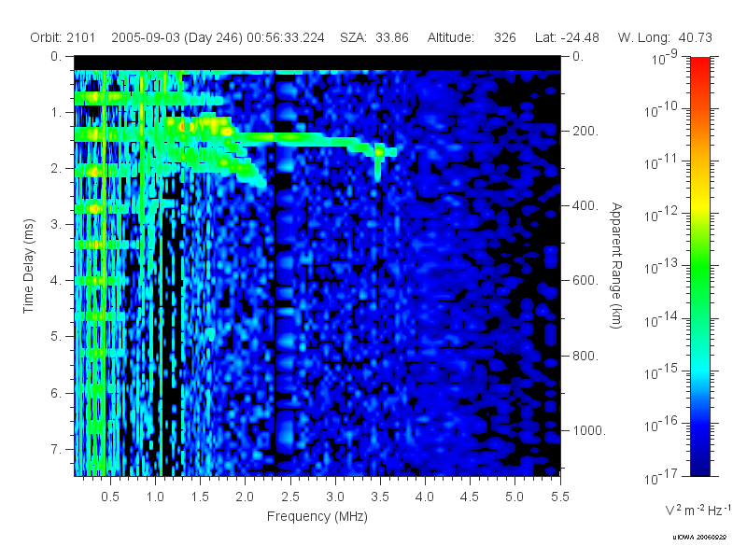Click the 'Orbit: 2101' header text
Viewport: 747px width, 560px height.
coord(63,37)
